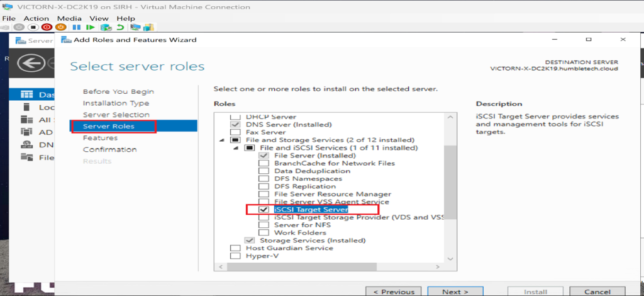Viewport: 644px width, 296px height.
Task: Click the Next button
Action: tap(455, 292)
